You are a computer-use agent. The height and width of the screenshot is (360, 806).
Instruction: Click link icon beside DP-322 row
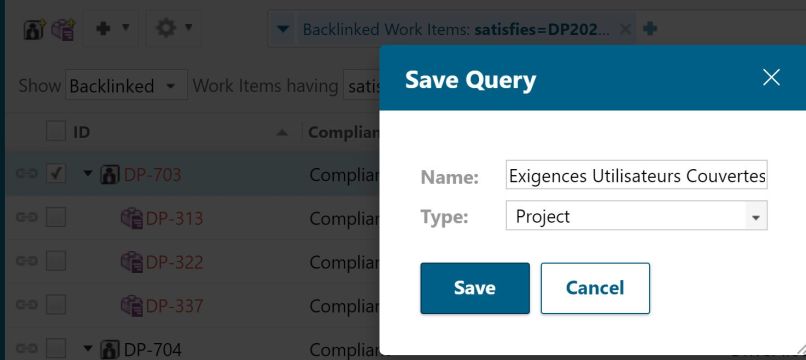(26, 261)
